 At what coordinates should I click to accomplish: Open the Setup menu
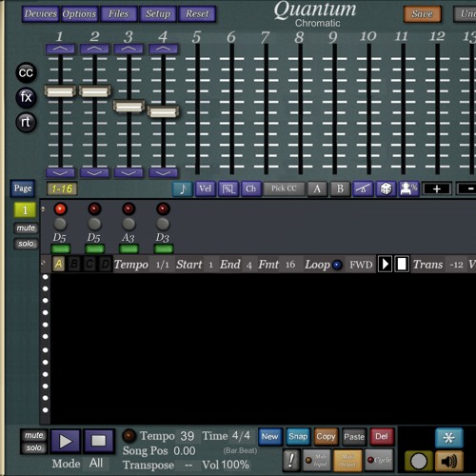click(158, 14)
